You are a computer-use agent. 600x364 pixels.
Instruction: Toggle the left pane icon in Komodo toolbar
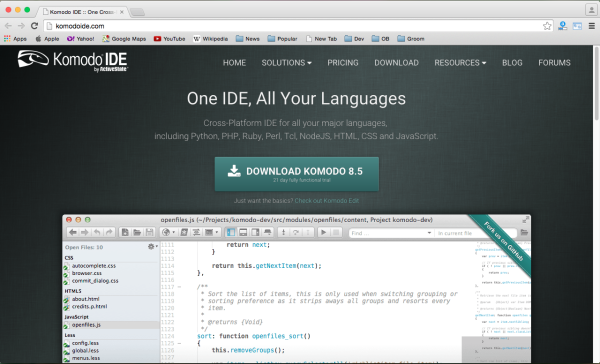(231, 232)
